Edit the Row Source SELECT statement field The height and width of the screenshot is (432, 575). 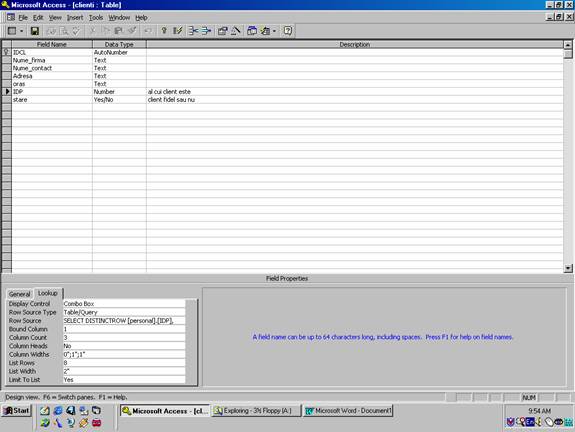point(124,321)
